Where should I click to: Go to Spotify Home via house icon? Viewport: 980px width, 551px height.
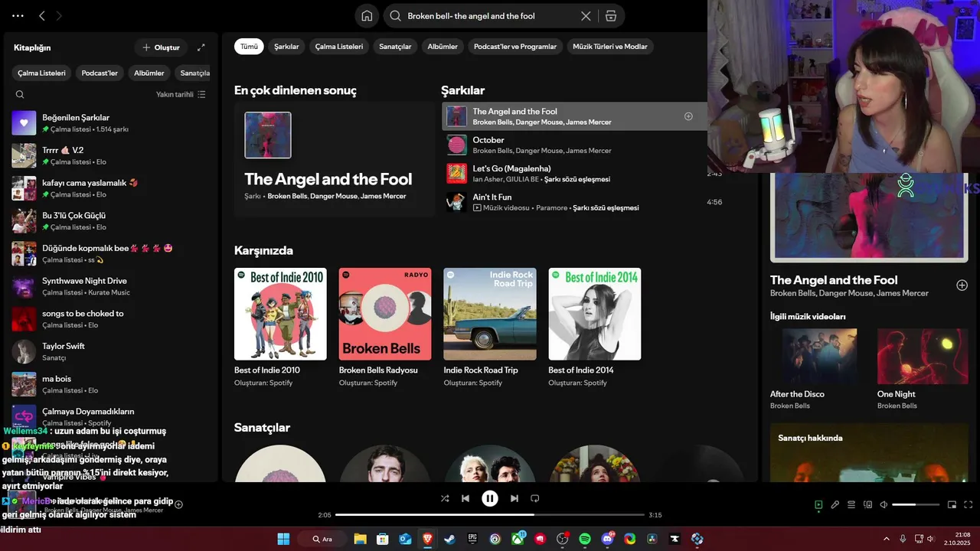tap(367, 16)
